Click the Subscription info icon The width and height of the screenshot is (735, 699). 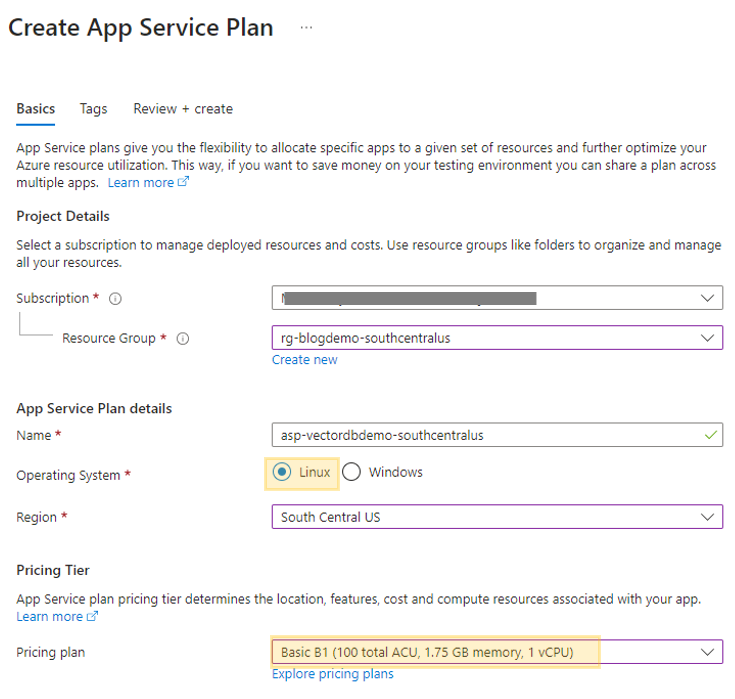pyautogui.click(x=115, y=299)
